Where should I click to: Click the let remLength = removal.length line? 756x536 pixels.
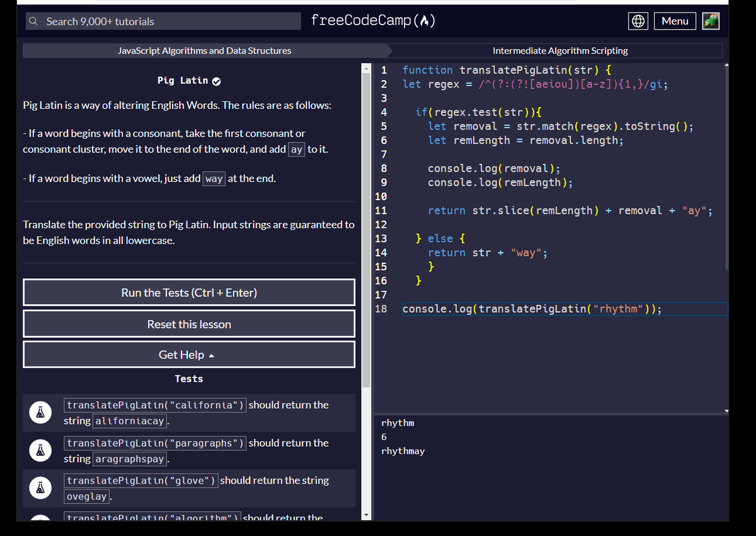[525, 140]
